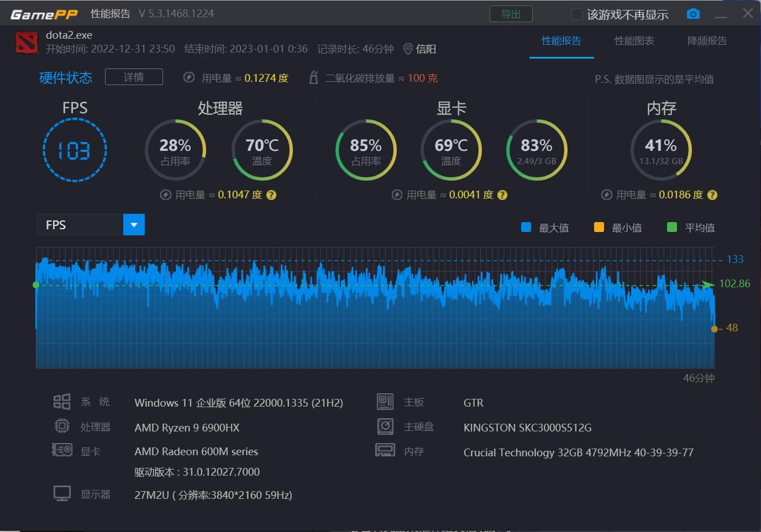Click the memory 41% usage gauge

coord(661,150)
